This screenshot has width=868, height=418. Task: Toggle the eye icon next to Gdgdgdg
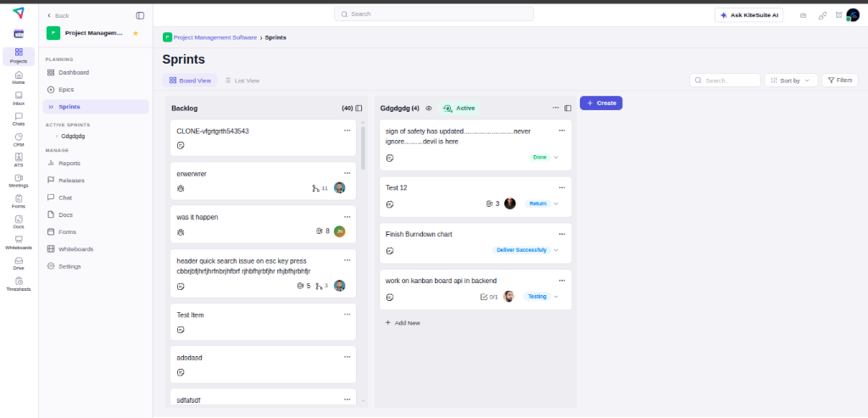pyautogui.click(x=428, y=109)
